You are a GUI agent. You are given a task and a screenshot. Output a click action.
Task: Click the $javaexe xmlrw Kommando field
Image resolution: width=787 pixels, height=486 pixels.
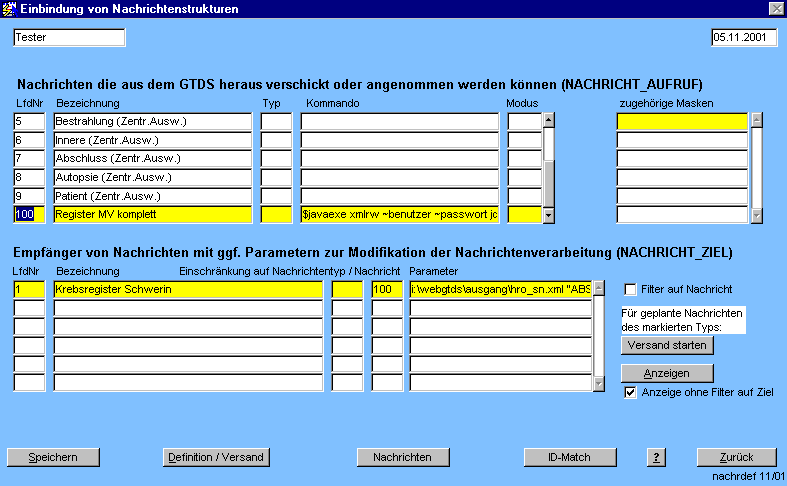coord(399,215)
